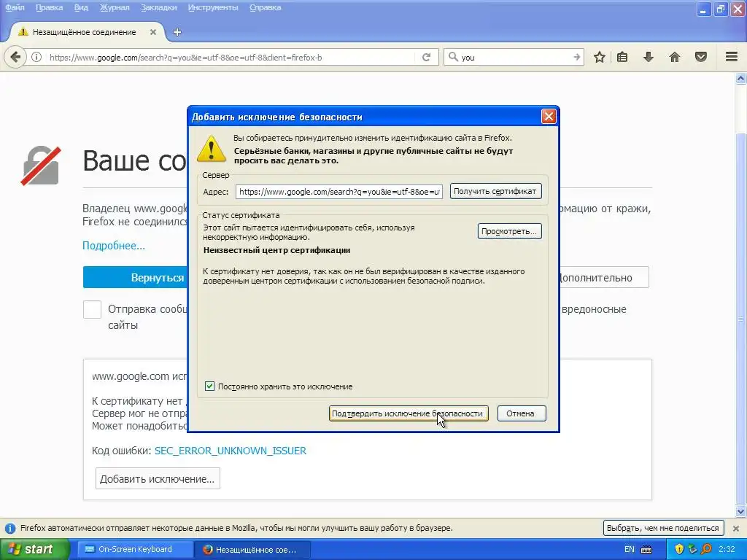Viewport: 747px width, 560px height.
Task: Click the search magnifier icon
Action: point(453,57)
